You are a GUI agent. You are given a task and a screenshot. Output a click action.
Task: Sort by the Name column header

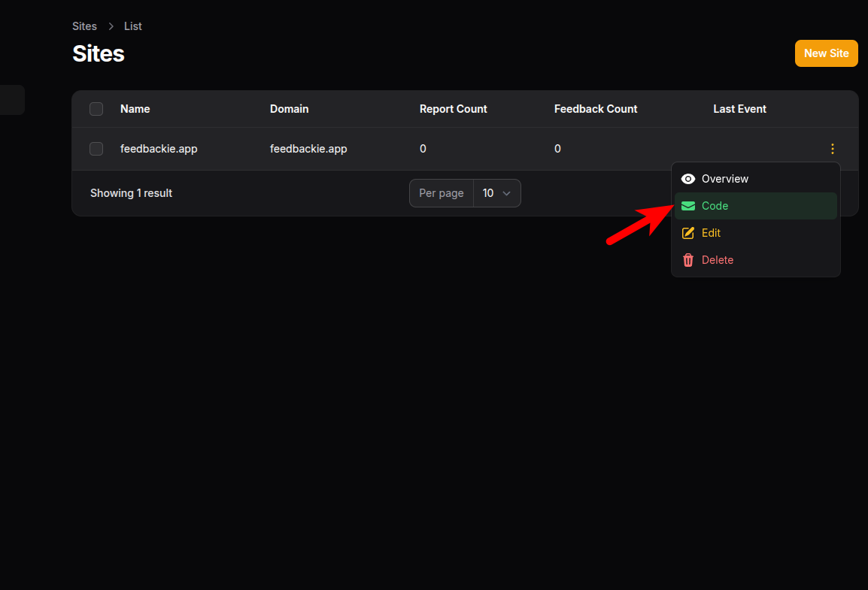135,109
